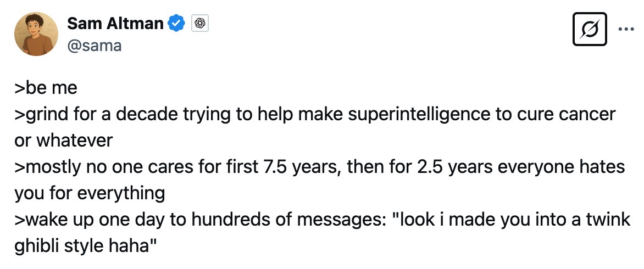
Task: Click the Sam Altman display name
Action: click(115, 24)
